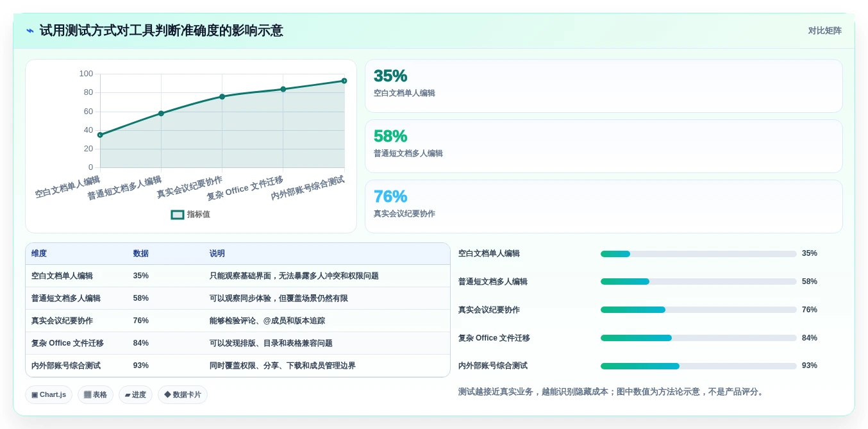The height and width of the screenshot is (429, 868).
Task: Click the page title 试用测试方式对工具判断准确度的影响示意
Action: (x=161, y=31)
